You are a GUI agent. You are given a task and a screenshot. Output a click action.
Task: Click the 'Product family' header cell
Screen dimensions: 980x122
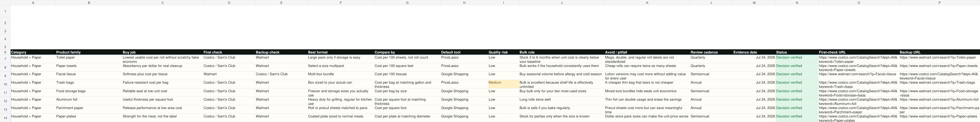point(89,52)
